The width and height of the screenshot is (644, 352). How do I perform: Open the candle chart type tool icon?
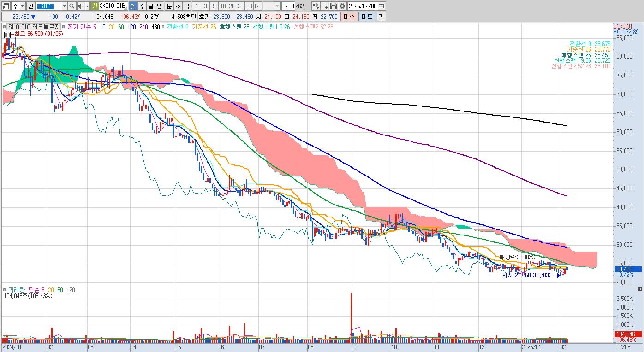coord(315,6)
